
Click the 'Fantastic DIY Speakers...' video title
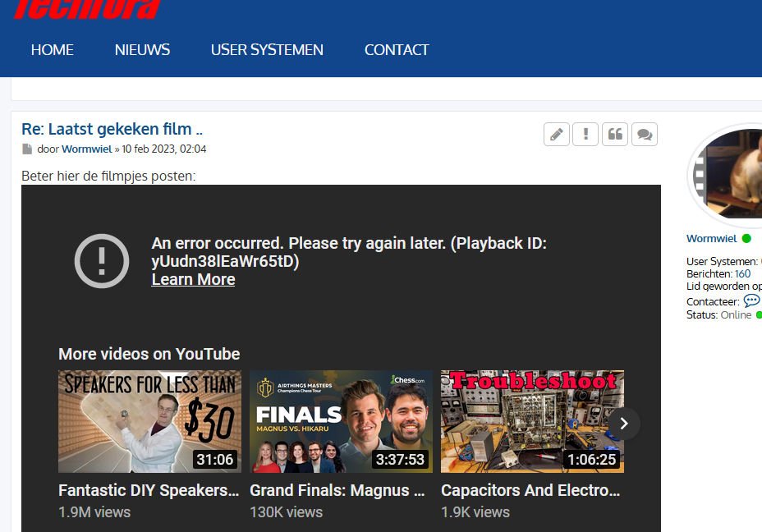tap(149, 490)
